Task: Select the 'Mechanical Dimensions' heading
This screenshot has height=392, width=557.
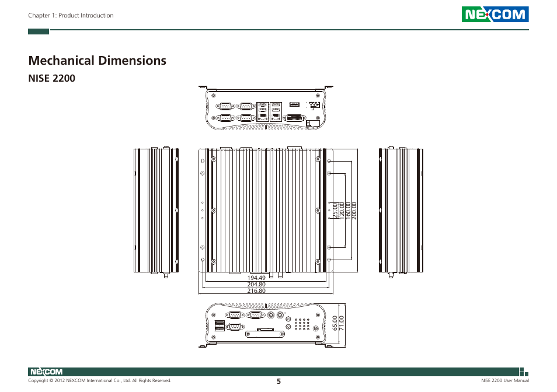Action: [x=97, y=61]
